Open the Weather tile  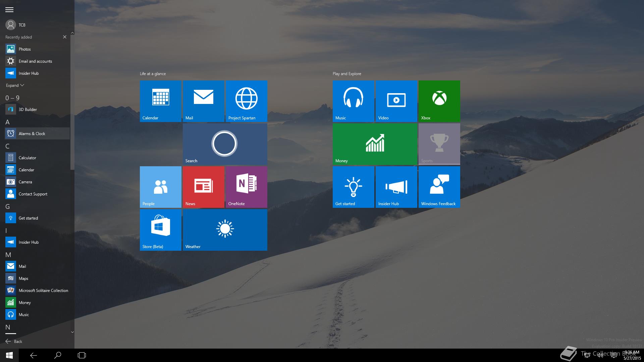point(225,230)
